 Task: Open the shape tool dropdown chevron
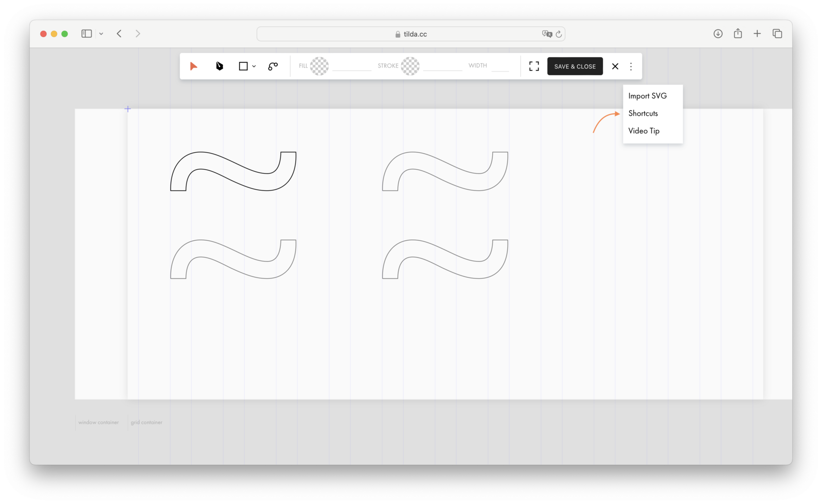pos(253,66)
